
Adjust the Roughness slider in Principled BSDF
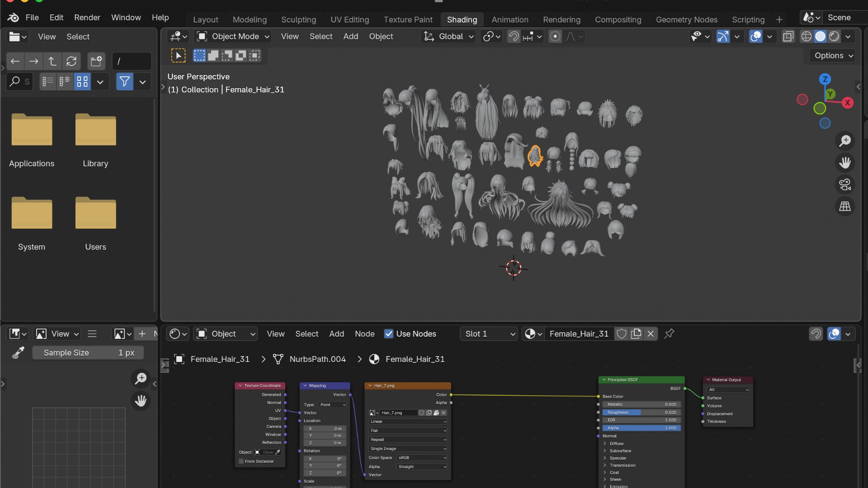point(642,413)
